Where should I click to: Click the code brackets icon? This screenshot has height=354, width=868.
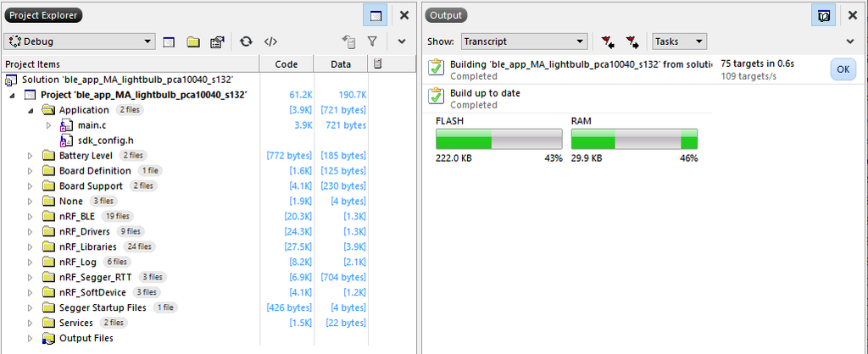[271, 41]
